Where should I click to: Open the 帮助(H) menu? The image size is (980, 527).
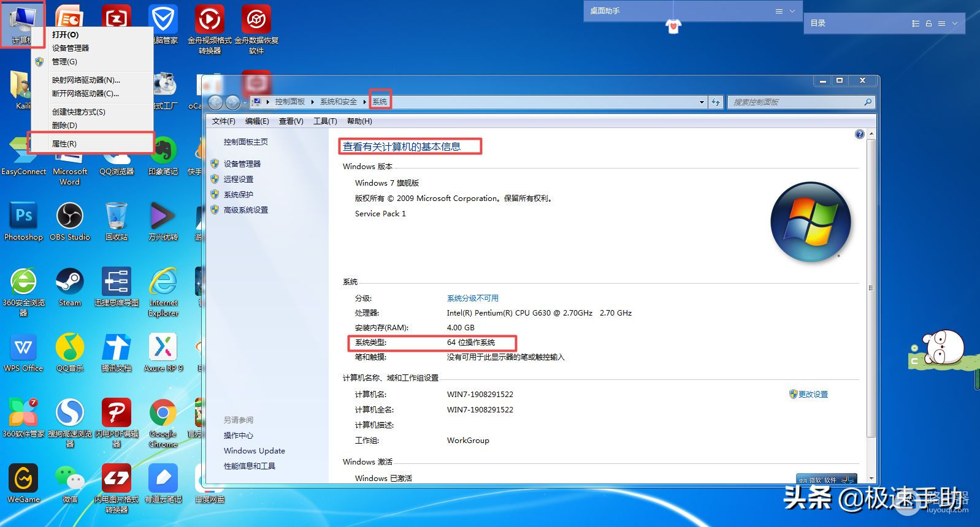click(359, 121)
